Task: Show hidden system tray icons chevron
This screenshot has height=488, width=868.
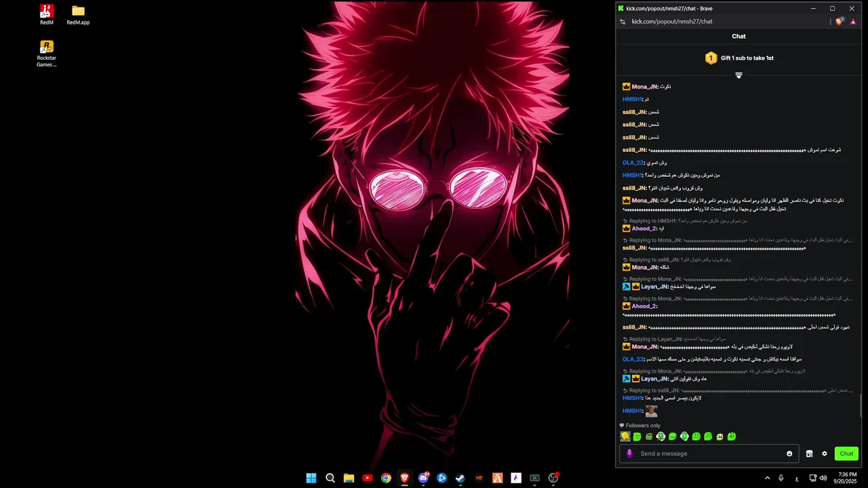Action: click(768, 478)
